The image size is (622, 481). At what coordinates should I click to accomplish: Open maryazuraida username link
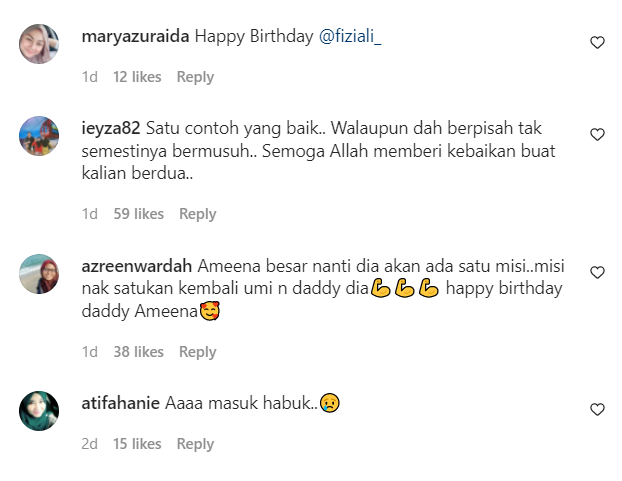[x=135, y=36]
